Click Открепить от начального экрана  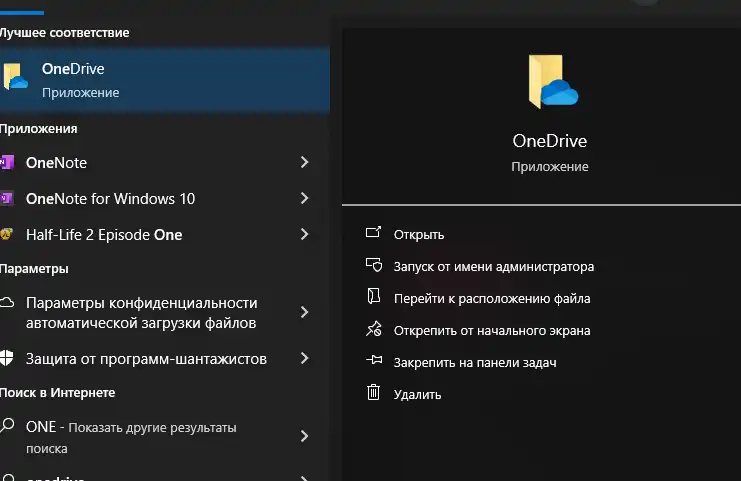click(x=491, y=330)
